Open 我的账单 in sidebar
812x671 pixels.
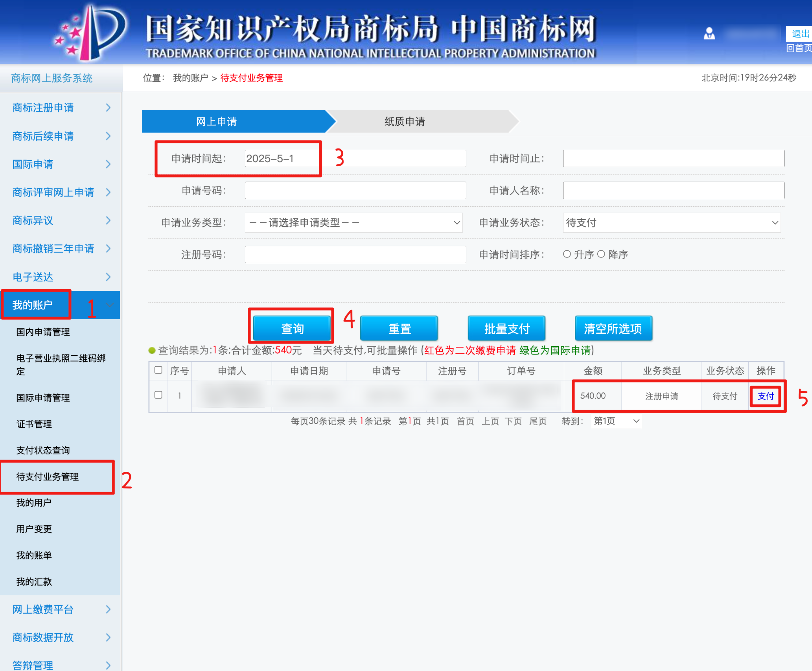[x=34, y=555]
